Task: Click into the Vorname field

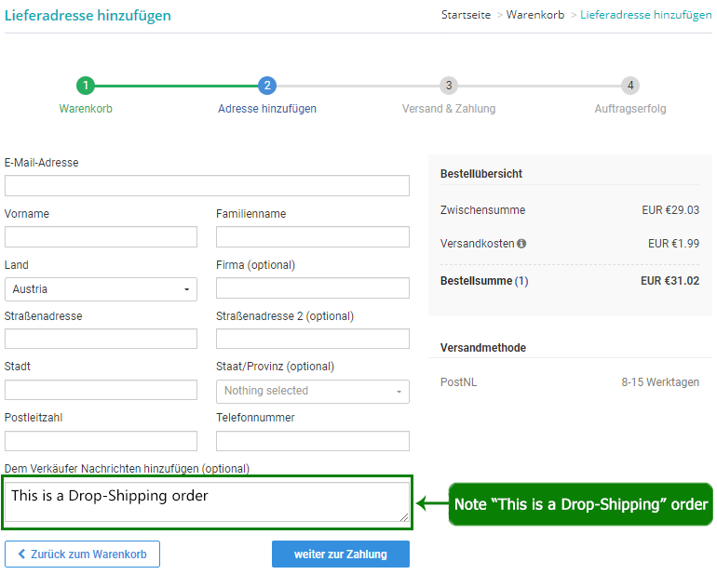Action: point(101,237)
